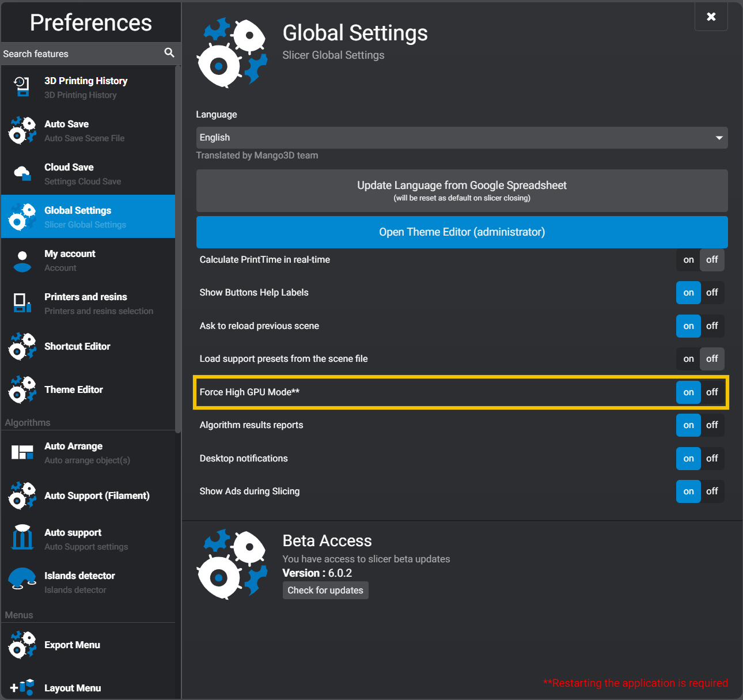Screen dimensions: 743x700
Task: Select English from the language selector
Action: (x=461, y=138)
